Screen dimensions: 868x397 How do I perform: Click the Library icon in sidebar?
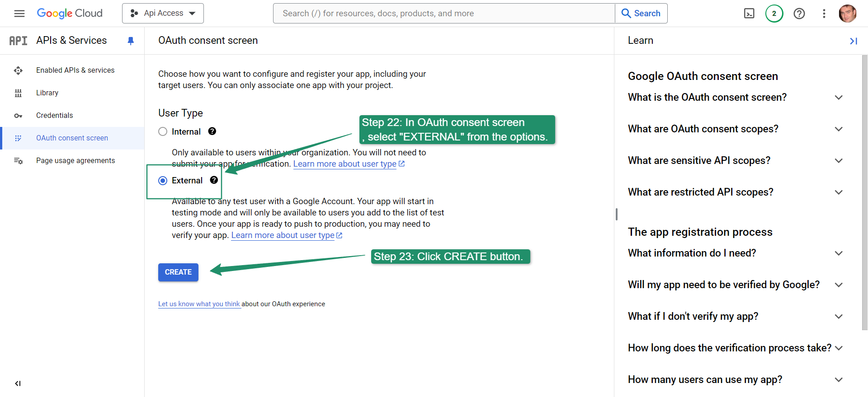(x=18, y=93)
